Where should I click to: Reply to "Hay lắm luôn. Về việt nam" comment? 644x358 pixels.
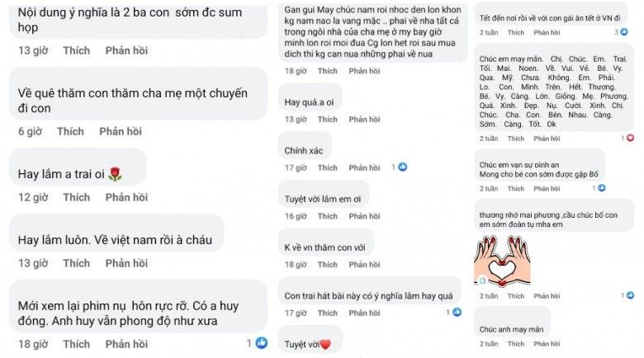pos(126,263)
